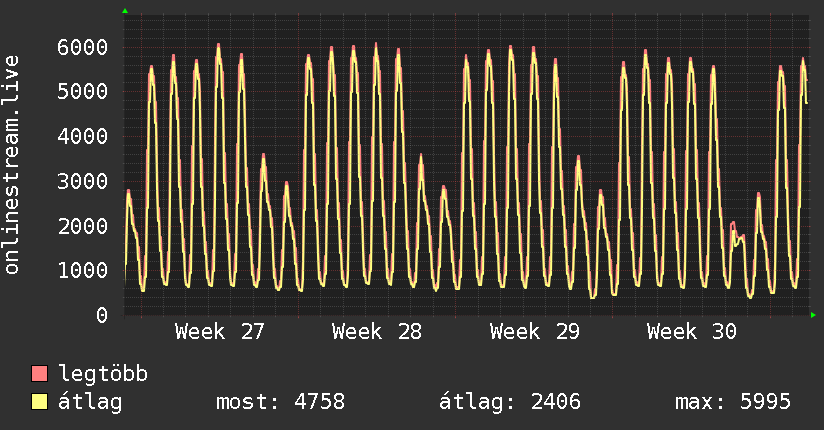Click the 6000 y-axis label

(83, 47)
